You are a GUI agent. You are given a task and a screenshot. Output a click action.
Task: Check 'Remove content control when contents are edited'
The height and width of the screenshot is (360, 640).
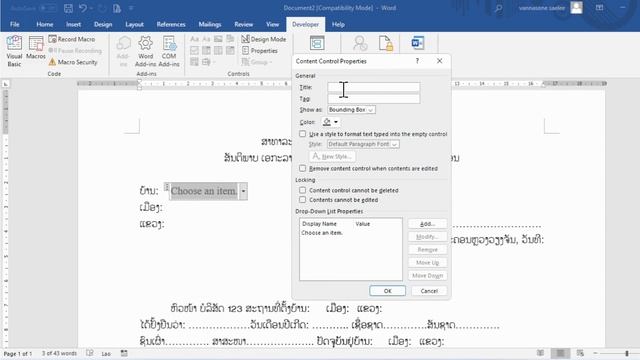coord(302,168)
